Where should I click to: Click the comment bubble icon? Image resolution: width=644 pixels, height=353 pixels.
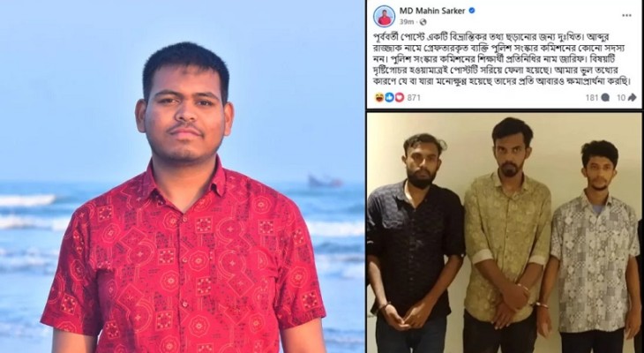coord(605,98)
